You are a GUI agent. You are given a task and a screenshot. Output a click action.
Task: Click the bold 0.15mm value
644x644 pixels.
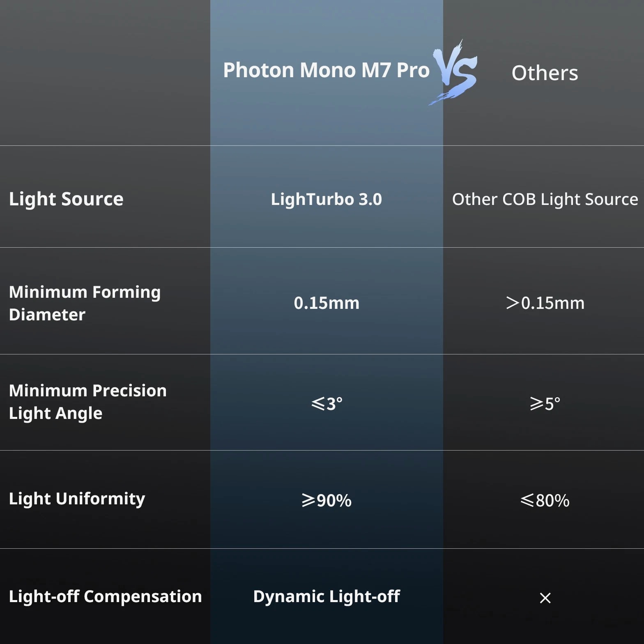327,303
